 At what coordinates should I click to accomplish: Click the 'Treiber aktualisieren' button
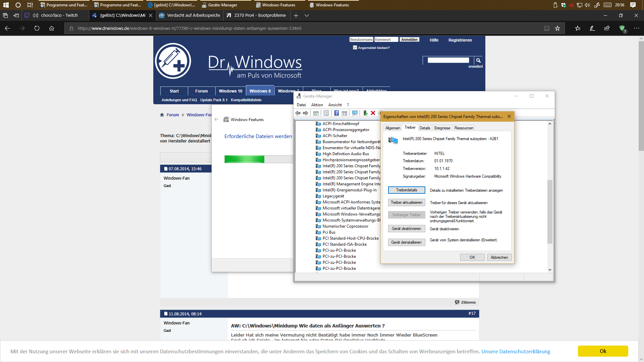(x=407, y=202)
